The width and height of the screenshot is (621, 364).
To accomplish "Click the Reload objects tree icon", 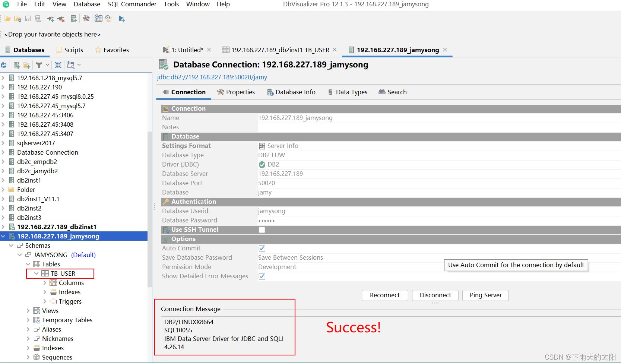I will point(4,65).
